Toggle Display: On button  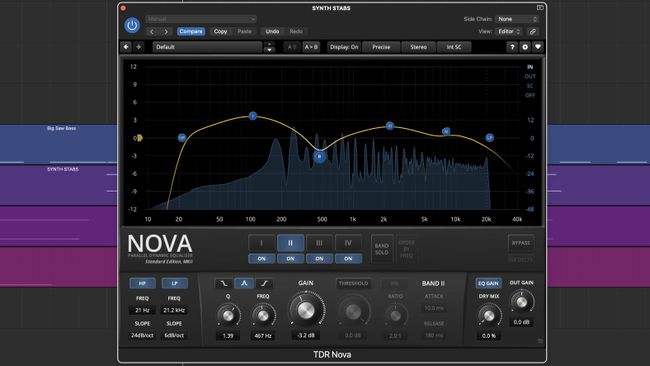[344, 47]
